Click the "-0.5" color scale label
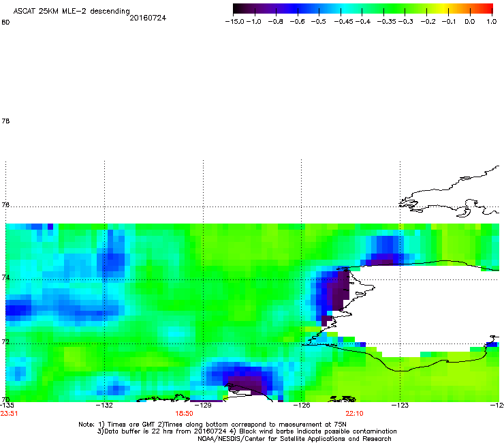Viewport: 504px width, 443px height. [319, 22]
